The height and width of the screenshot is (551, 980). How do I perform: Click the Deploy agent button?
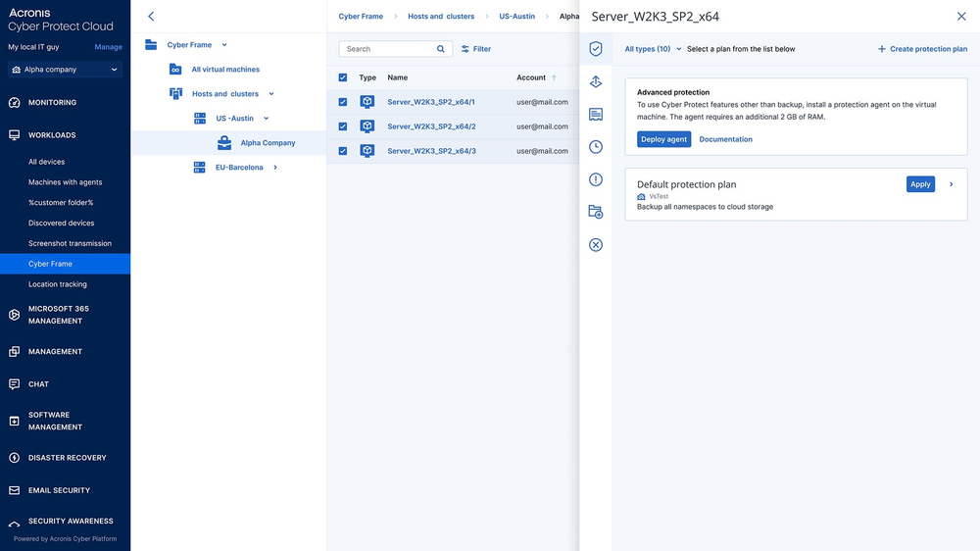[663, 139]
